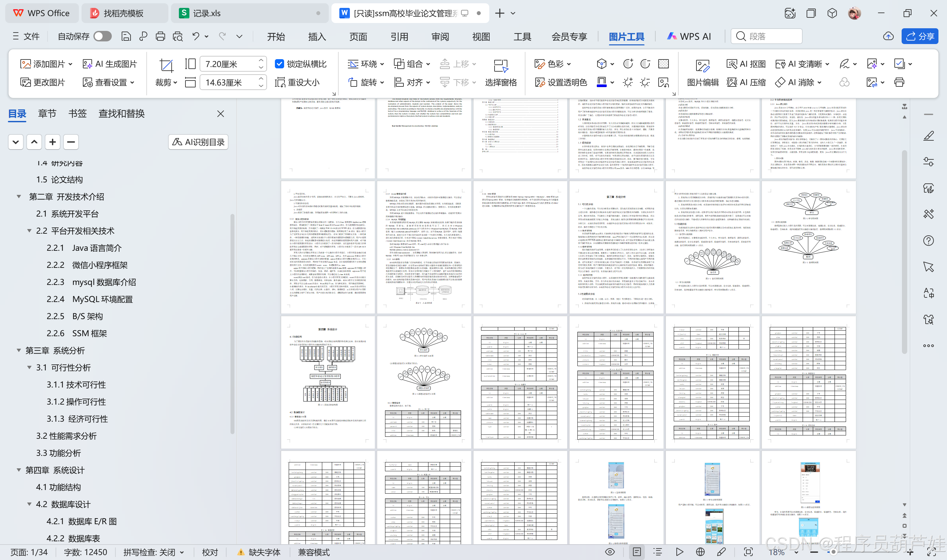This screenshot has height=560, width=947.
Task: Click 设置透明色 set transparent color
Action: coord(561,82)
